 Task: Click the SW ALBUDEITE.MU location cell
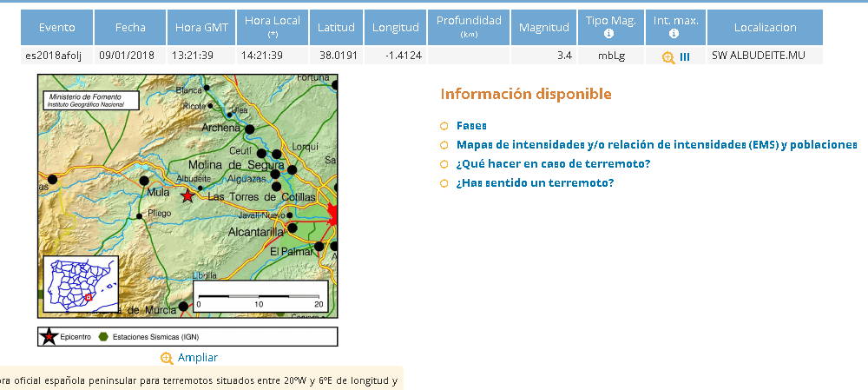[755, 56]
